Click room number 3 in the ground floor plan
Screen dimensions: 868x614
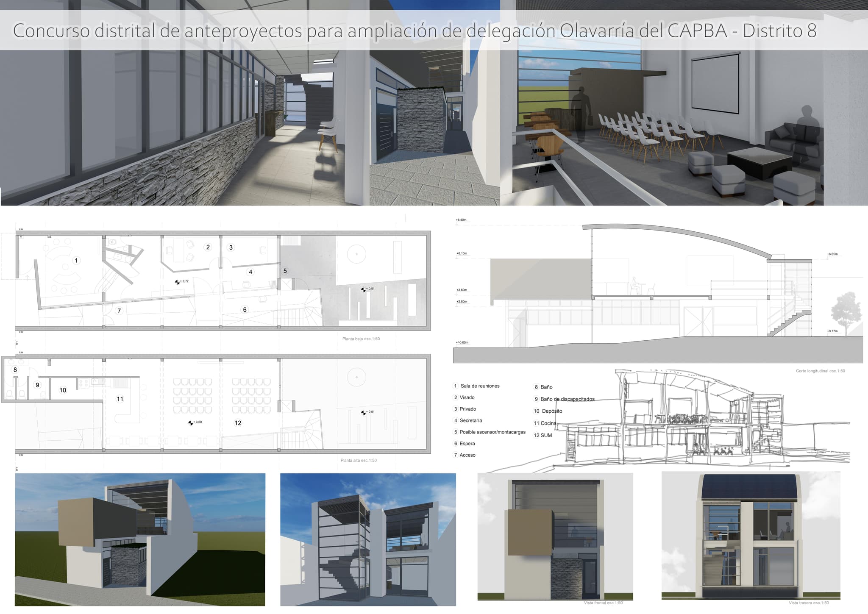(x=231, y=247)
